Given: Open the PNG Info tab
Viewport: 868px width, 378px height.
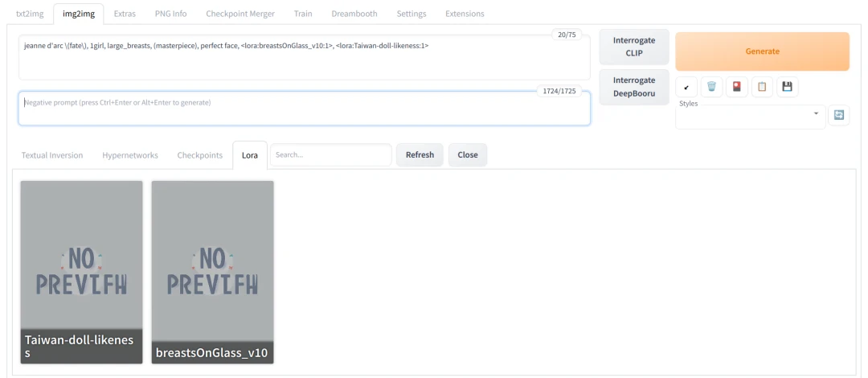Looking at the screenshot, I should [169, 14].
